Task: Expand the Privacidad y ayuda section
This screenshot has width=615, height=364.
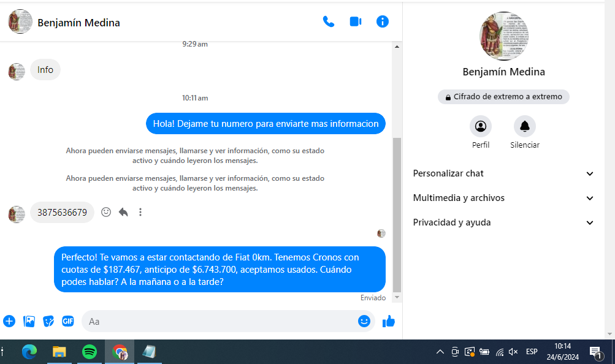Action: (x=503, y=222)
